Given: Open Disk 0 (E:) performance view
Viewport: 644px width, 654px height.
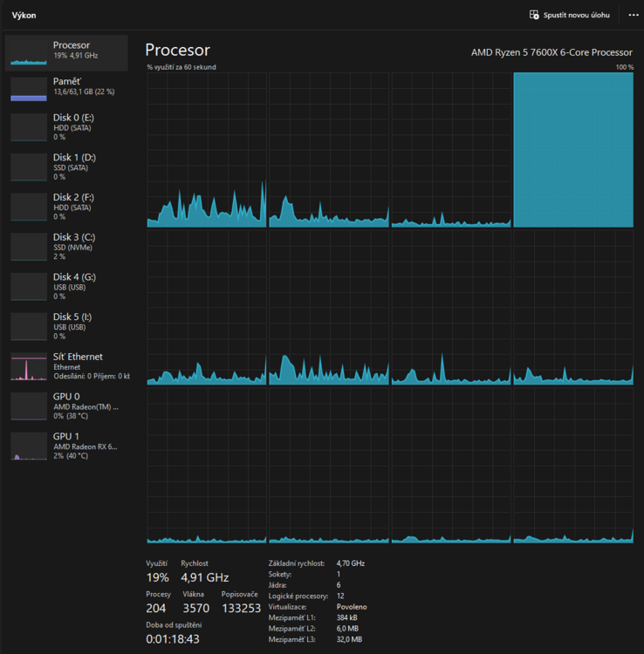Looking at the screenshot, I should (x=66, y=127).
